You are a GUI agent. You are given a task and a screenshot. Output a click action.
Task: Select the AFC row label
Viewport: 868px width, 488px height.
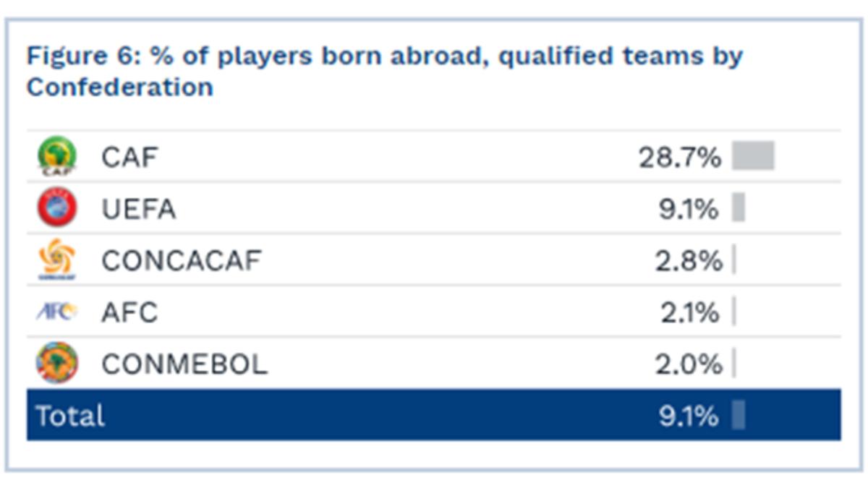(129, 313)
